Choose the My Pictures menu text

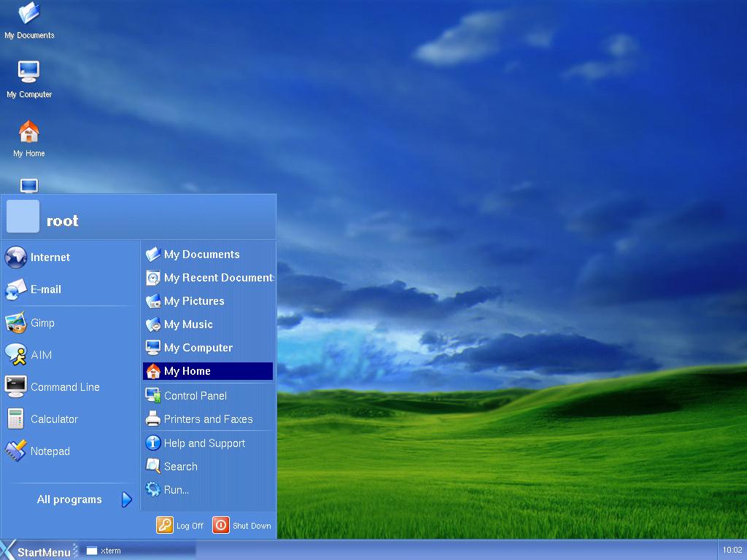click(194, 301)
